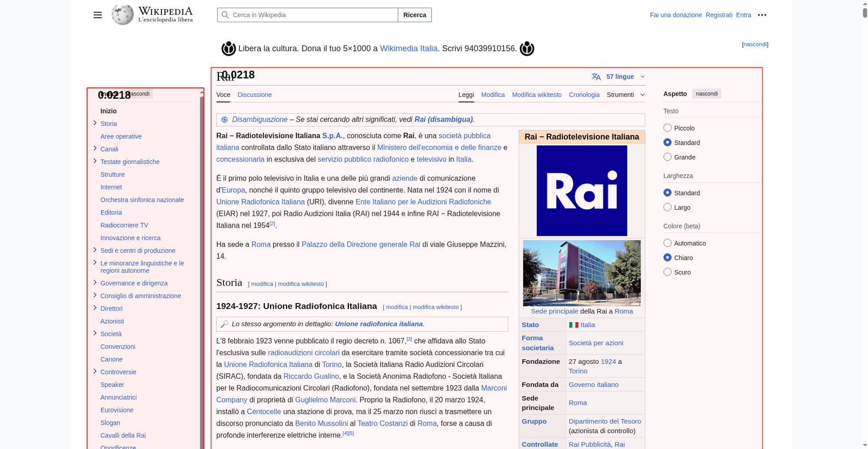The image size is (868, 449).
Task: Open the hamburger main menu
Action: pos(98,15)
